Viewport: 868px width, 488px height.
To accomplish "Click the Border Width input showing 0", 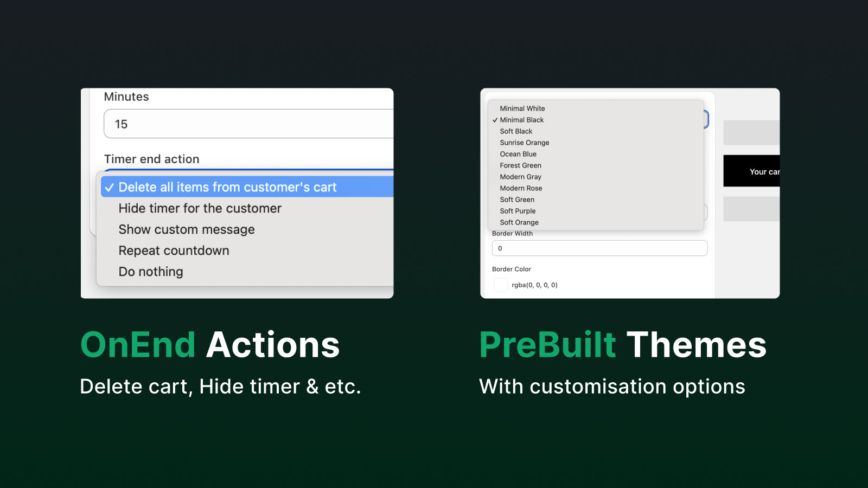I will click(x=599, y=248).
